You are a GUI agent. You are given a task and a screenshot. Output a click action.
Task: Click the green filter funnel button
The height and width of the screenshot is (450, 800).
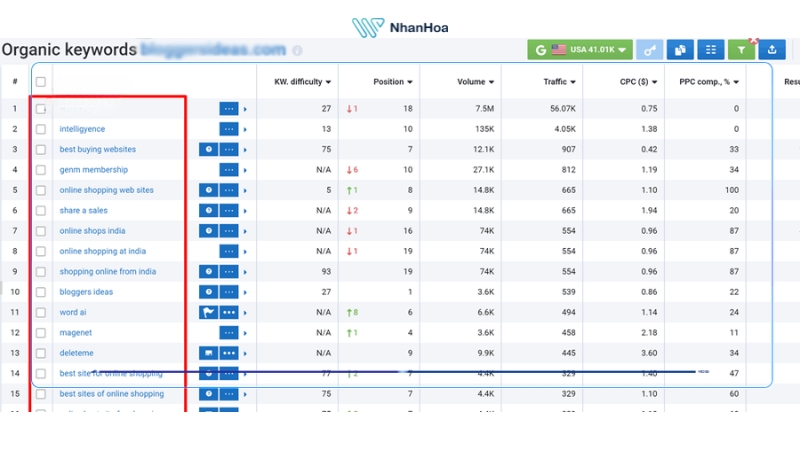(741, 50)
